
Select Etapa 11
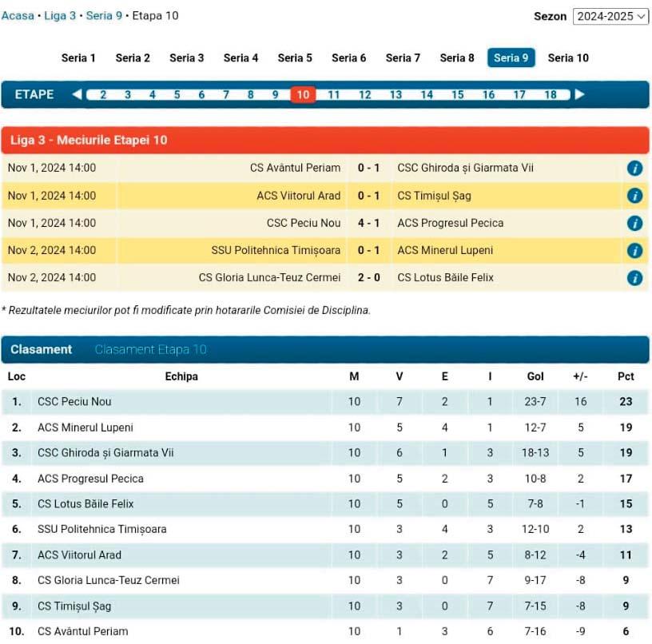click(334, 95)
